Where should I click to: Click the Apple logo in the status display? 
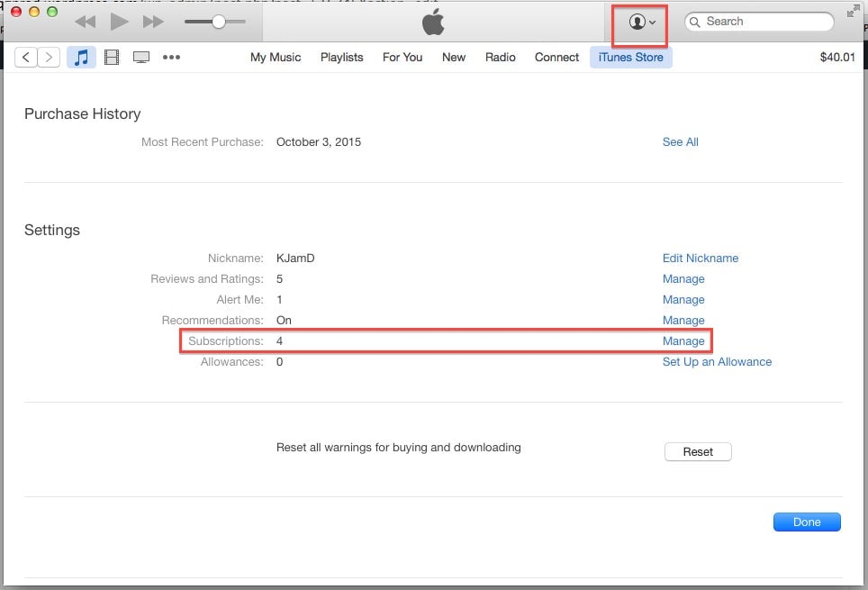[433, 23]
